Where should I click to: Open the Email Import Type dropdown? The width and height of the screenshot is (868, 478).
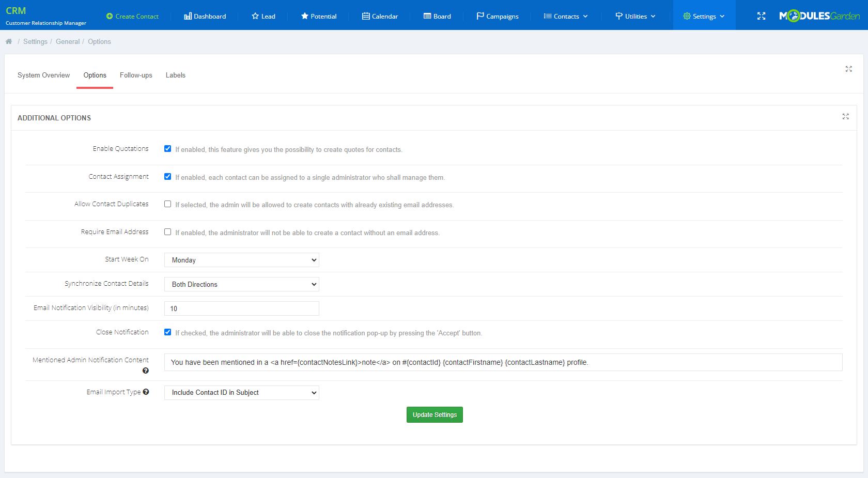click(241, 392)
